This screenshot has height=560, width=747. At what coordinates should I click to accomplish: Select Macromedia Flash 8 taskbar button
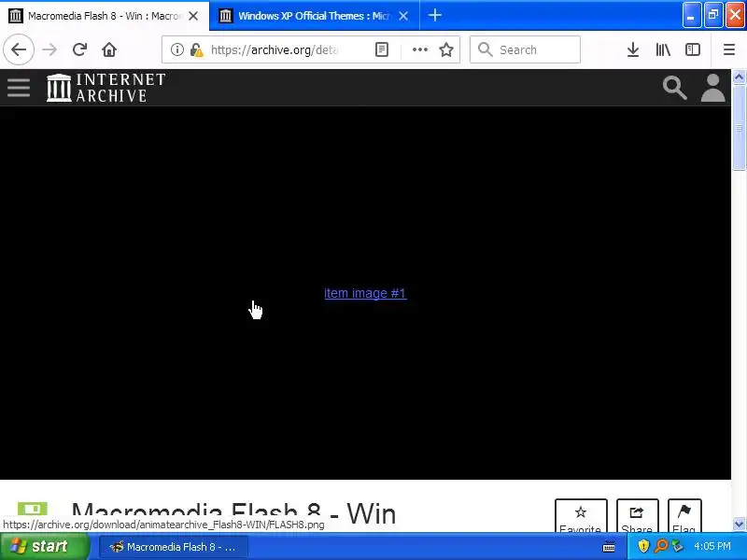click(x=174, y=547)
